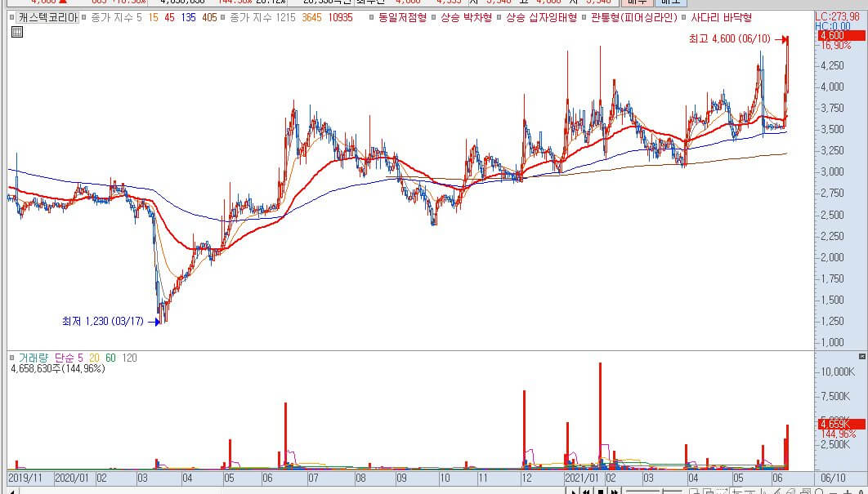Click the 10,000K volume axis label
Screen dimensions: 868x494
coord(838,372)
